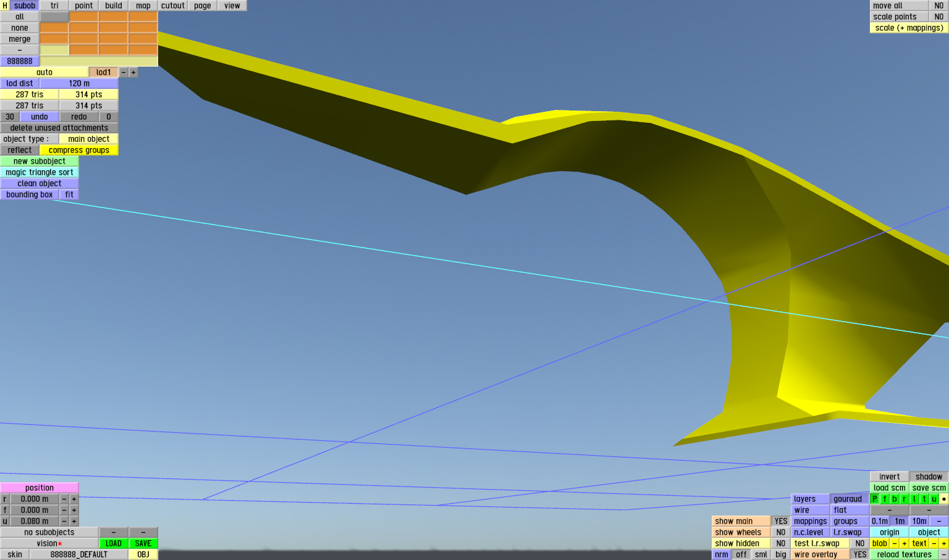949x560 pixels.
Task: Increase the u position value
Action: pos(74,521)
